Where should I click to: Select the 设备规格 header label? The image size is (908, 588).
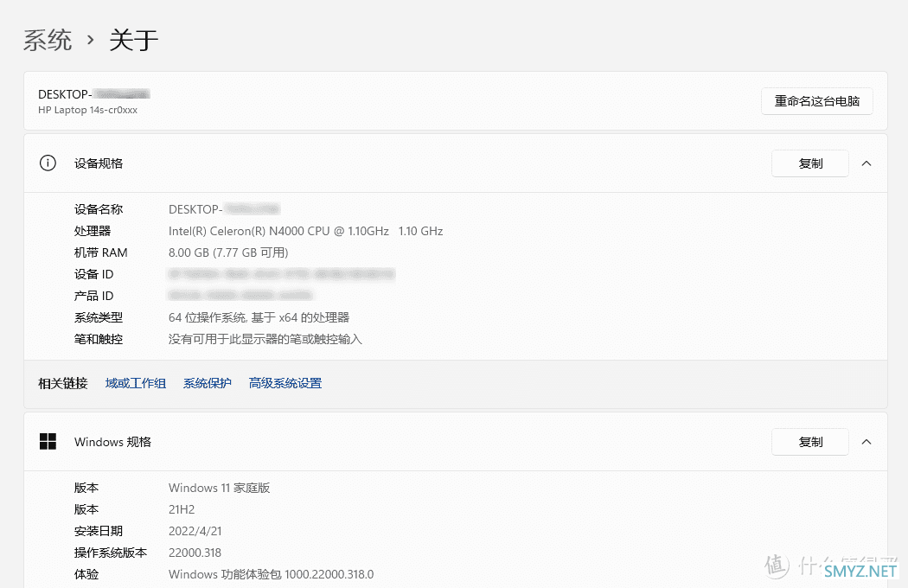point(99,163)
